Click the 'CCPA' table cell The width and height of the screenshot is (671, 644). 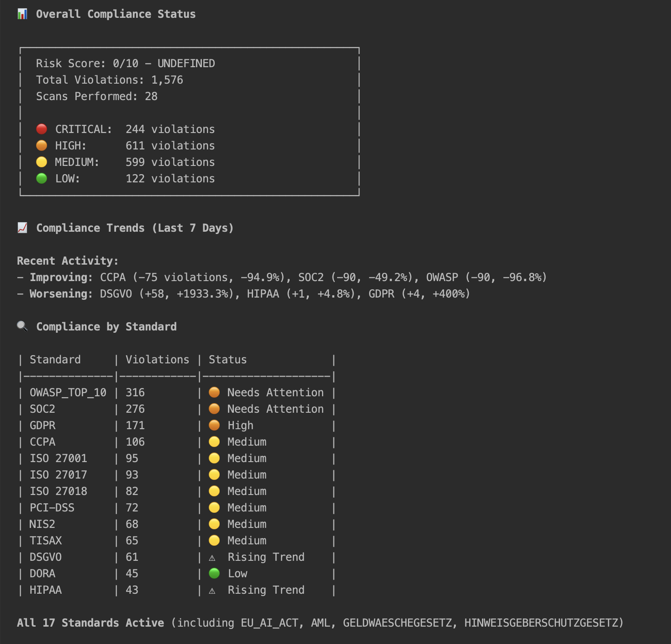pyautogui.click(x=42, y=442)
